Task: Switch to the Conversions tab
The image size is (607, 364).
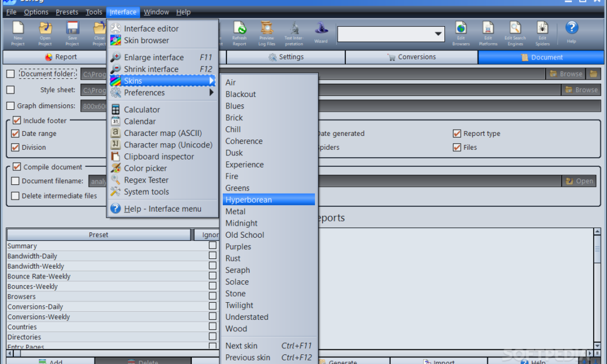Action: tap(412, 57)
